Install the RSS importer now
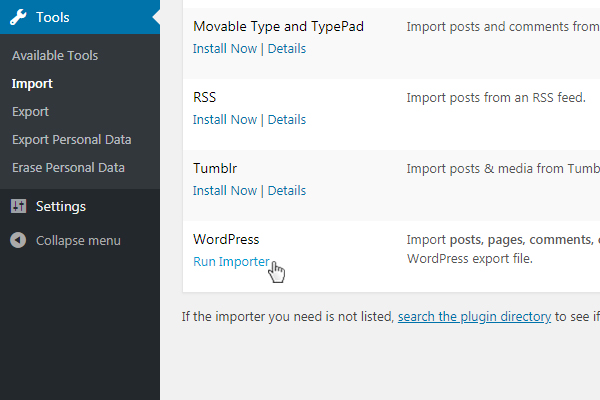Screen dimensions: 600x400 point(225,119)
